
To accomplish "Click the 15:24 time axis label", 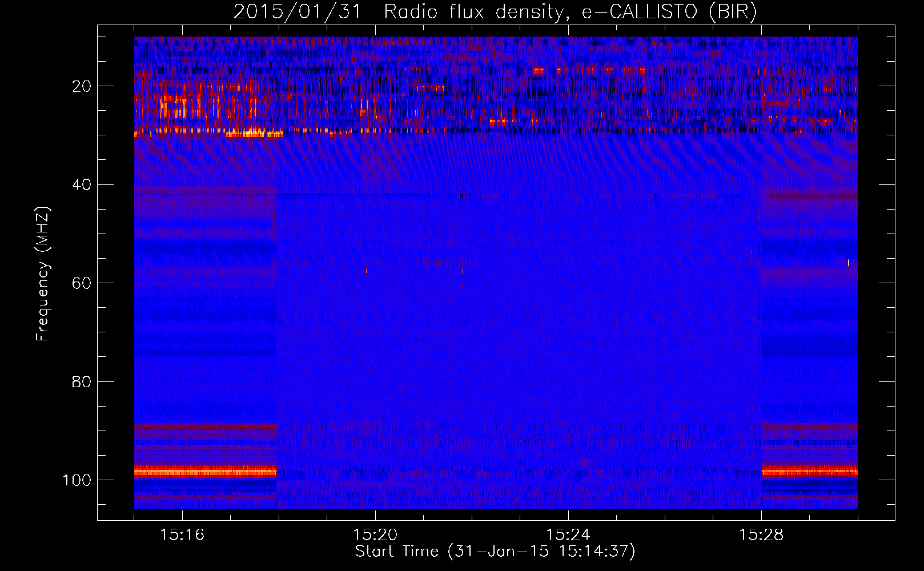I will pyautogui.click(x=568, y=535).
